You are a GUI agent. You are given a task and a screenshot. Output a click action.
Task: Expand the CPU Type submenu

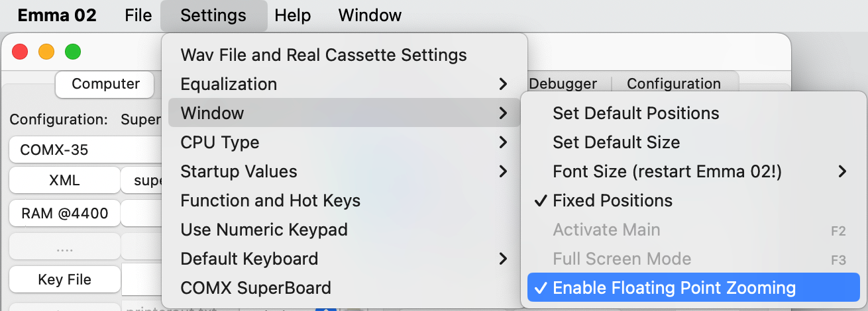pyautogui.click(x=220, y=142)
